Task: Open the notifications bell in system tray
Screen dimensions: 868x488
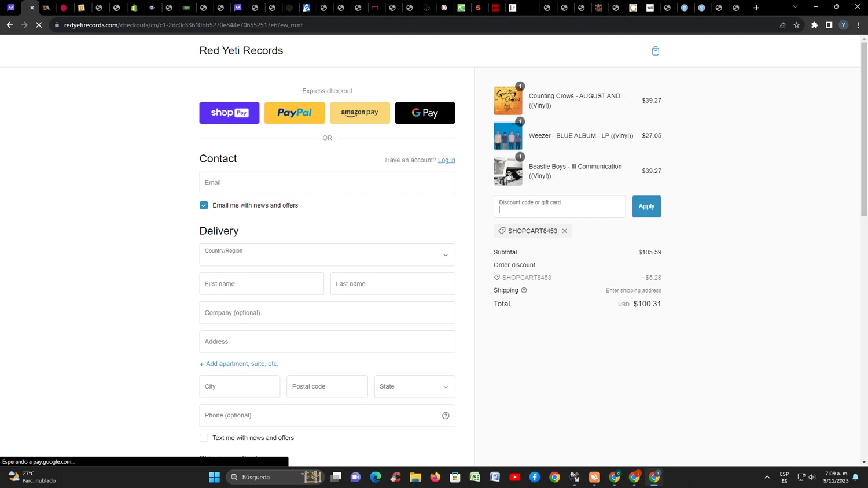Action: point(855,478)
